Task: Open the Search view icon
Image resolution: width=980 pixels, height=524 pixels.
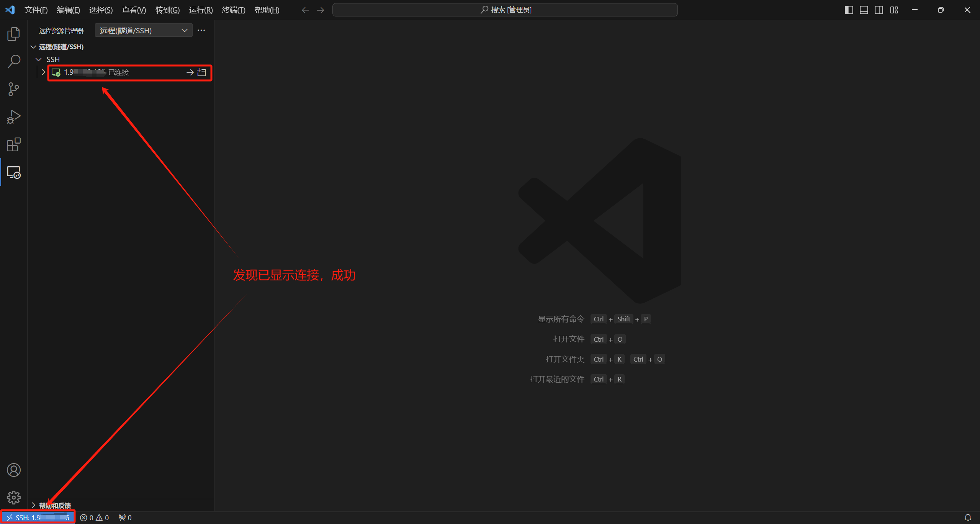Action: tap(14, 61)
